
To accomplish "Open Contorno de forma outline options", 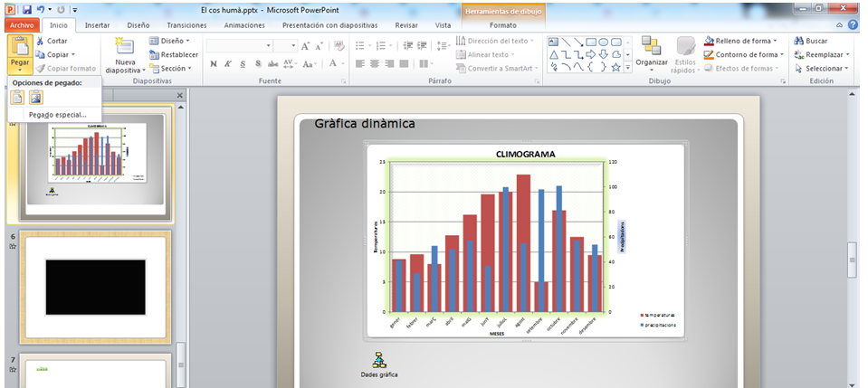I will click(744, 55).
